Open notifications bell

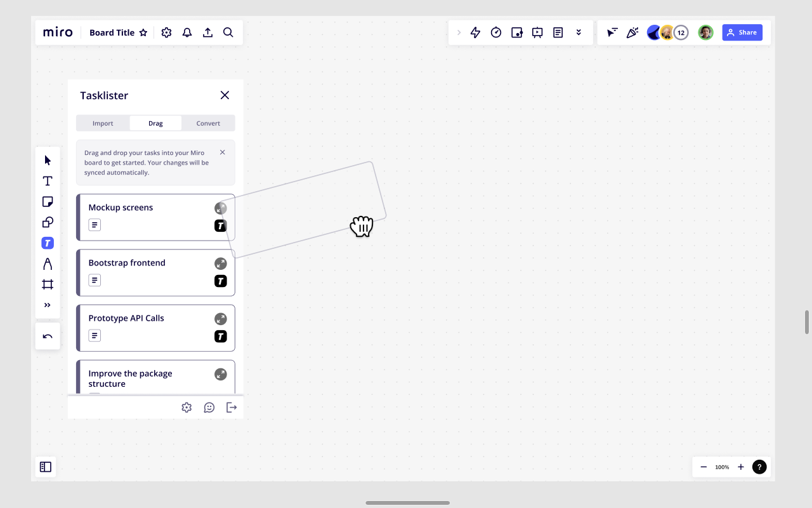(187, 32)
